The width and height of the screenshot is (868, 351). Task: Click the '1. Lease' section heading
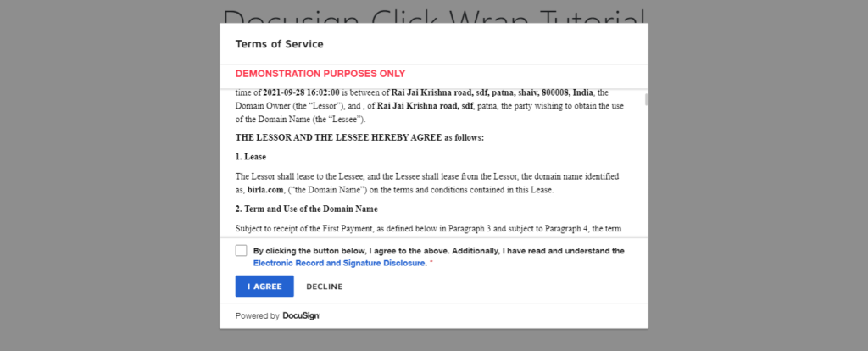click(x=251, y=157)
